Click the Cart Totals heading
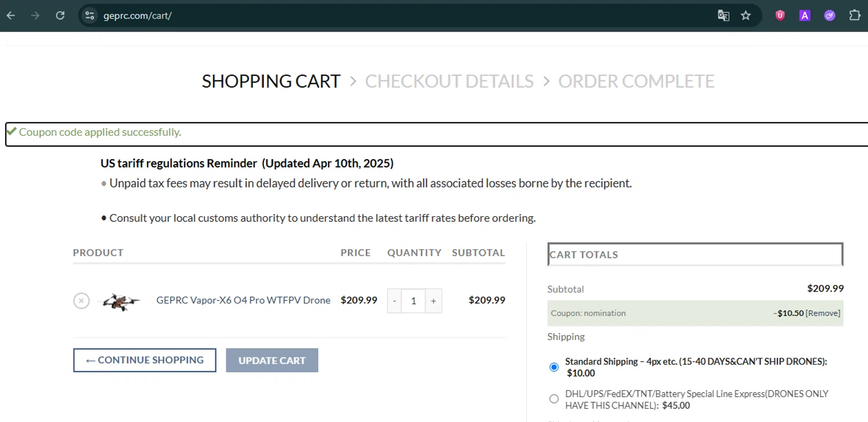Image resolution: width=868 pixels, height=422 pixels. (584, 254)
